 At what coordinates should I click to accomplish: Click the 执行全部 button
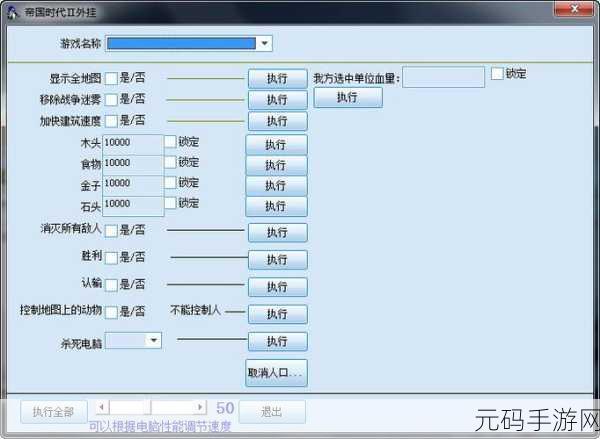point(54,412)
